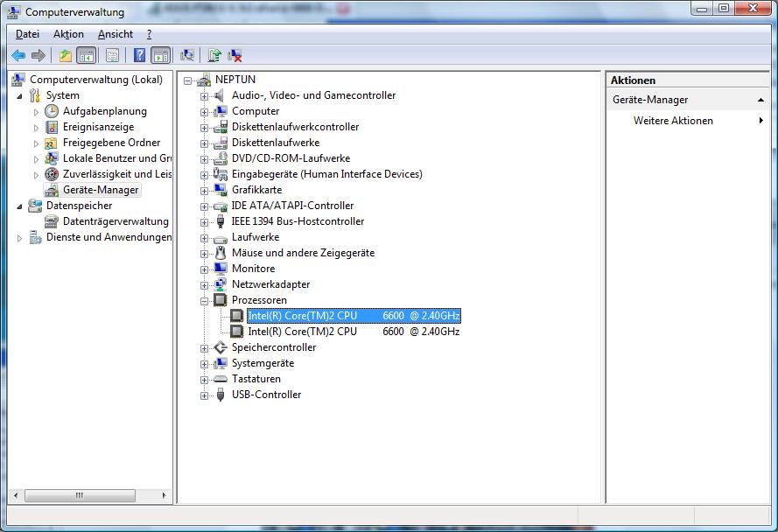Click the Tastaturen label
The width and height of the screenshot is (778, 532).
coord(256,379)
